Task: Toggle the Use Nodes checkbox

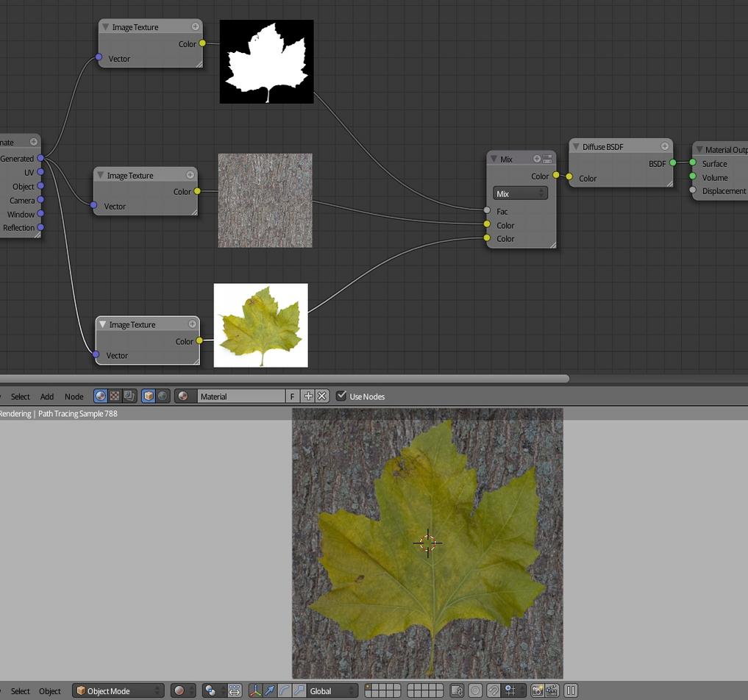Action: [x=341, y=396]
